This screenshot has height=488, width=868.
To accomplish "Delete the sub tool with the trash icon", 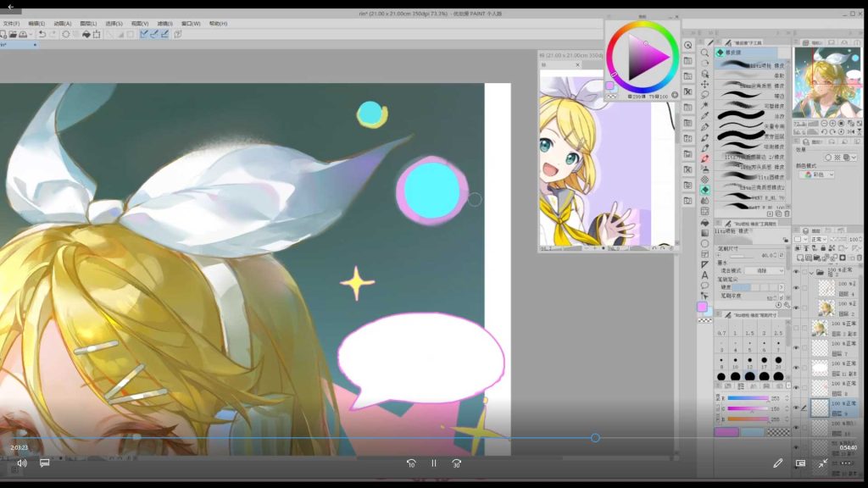I will [x=787, y=213].
